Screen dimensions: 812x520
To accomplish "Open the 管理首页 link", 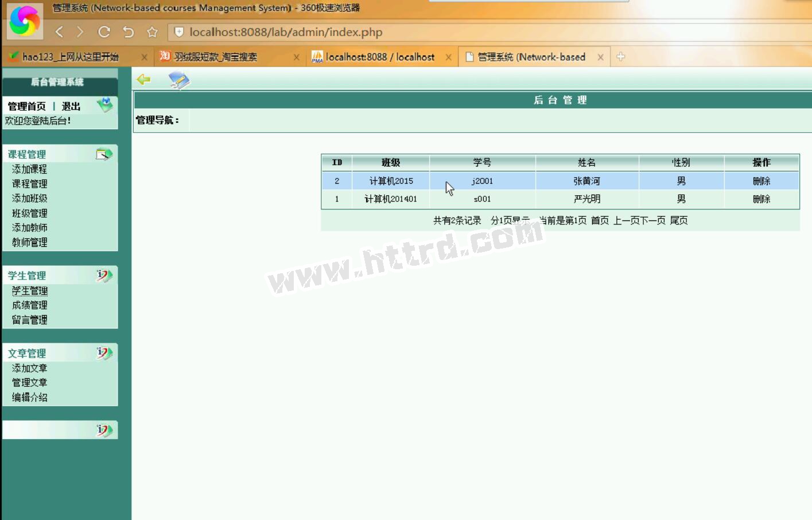I will point(27,106).
